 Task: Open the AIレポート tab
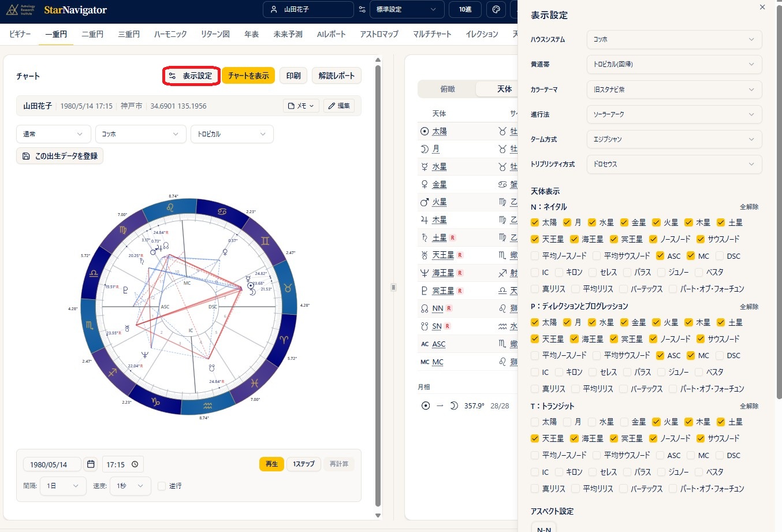332,34
